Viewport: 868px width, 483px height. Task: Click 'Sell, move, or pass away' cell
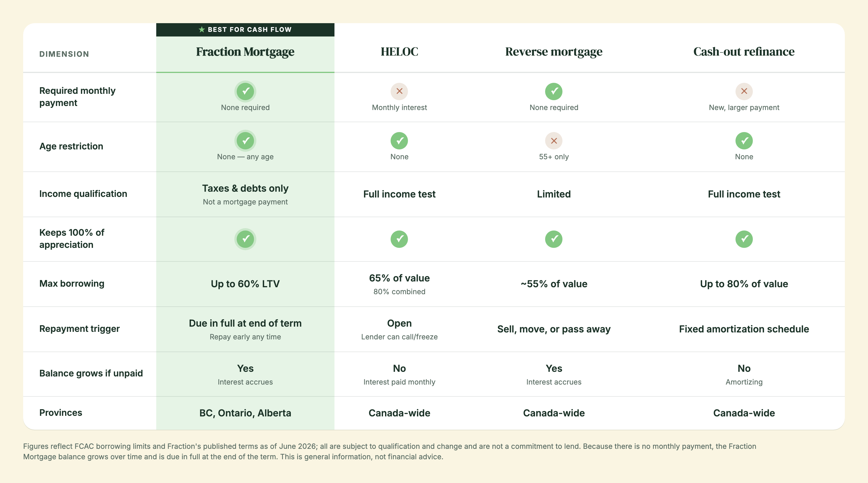(553, 329)
